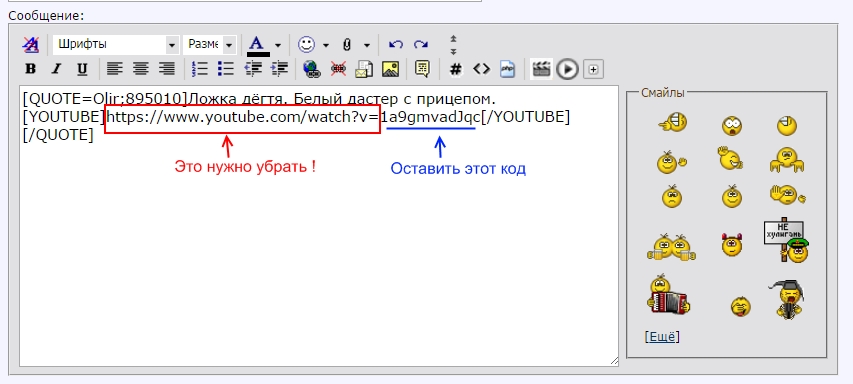This screenshot has width=853, height=384.
Task: Insert the plain smiling smiley
Action: tap(732, 196)
